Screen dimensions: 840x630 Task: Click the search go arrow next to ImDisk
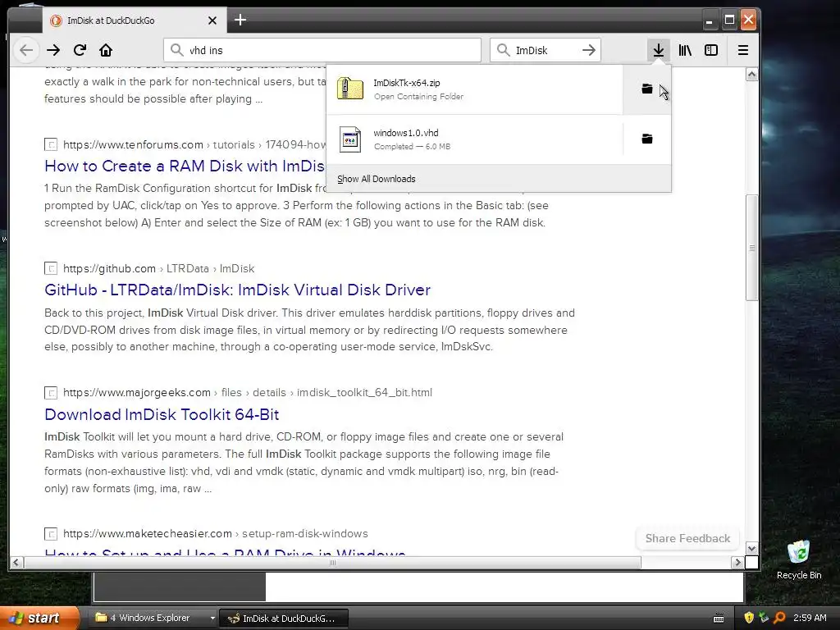[589, 50]
